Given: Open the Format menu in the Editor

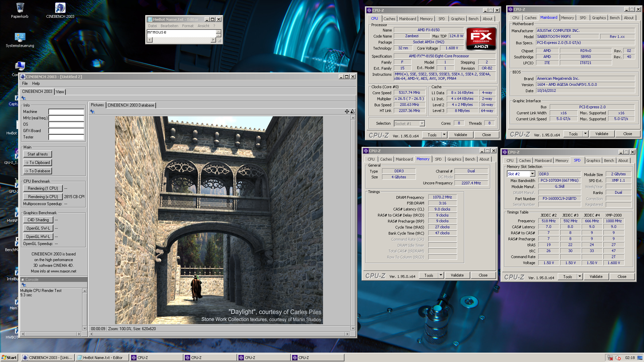Looking at the screenshot, I should [x=188, y=26].
